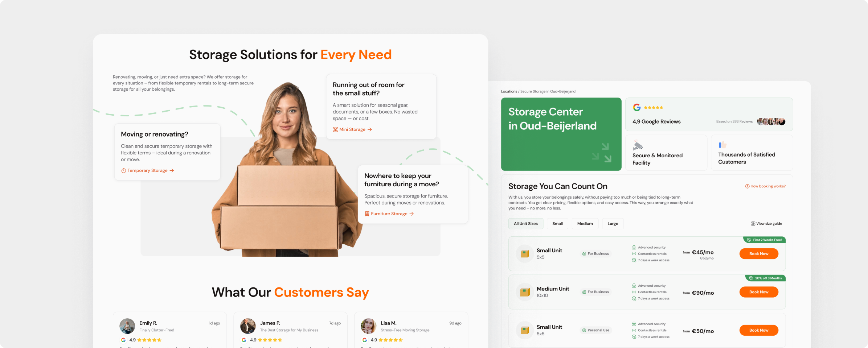This screenshot has height=348, width=868.
Task: Click 'Running out of room' card heading
Action: (368, 89)
